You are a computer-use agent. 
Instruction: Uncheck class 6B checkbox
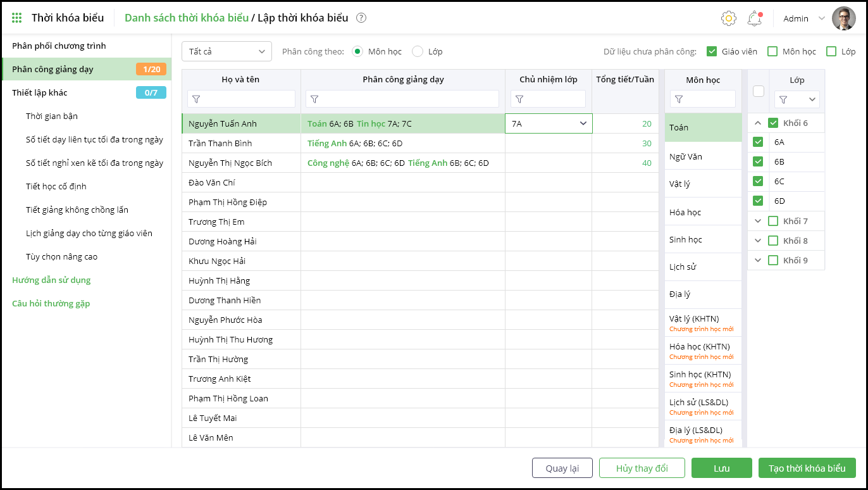[758, 161]
